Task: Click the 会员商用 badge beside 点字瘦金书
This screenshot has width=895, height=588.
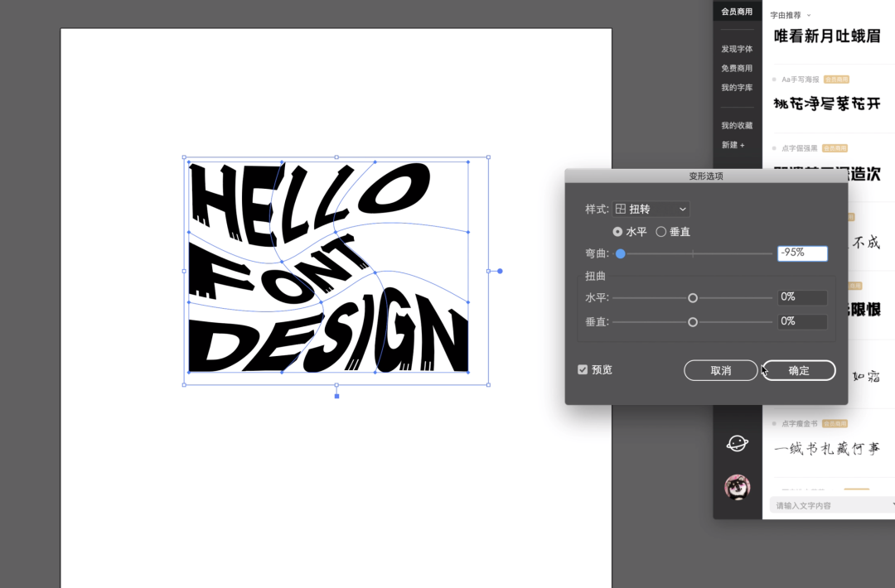Action: pos(835,423)
